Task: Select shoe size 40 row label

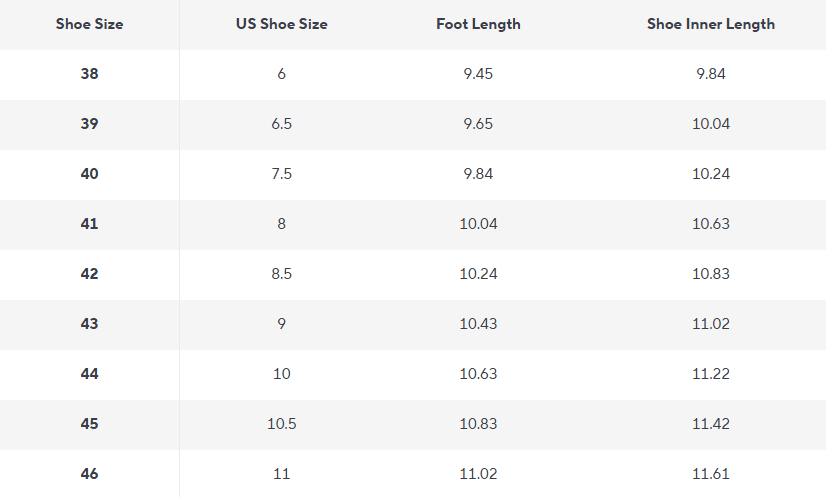Action: [90, 174]
